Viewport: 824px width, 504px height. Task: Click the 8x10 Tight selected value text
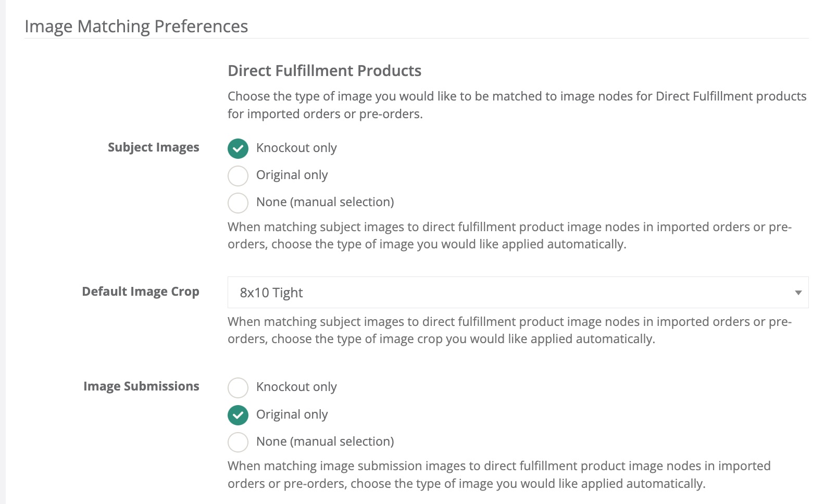point(271,293)
